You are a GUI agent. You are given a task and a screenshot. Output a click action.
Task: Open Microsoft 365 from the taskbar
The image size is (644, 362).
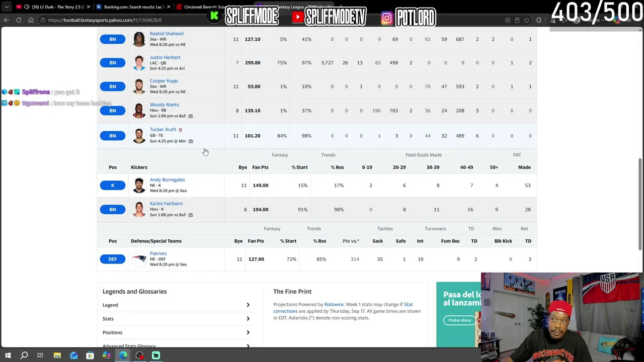pyautogui.click(x=107, y=355)
